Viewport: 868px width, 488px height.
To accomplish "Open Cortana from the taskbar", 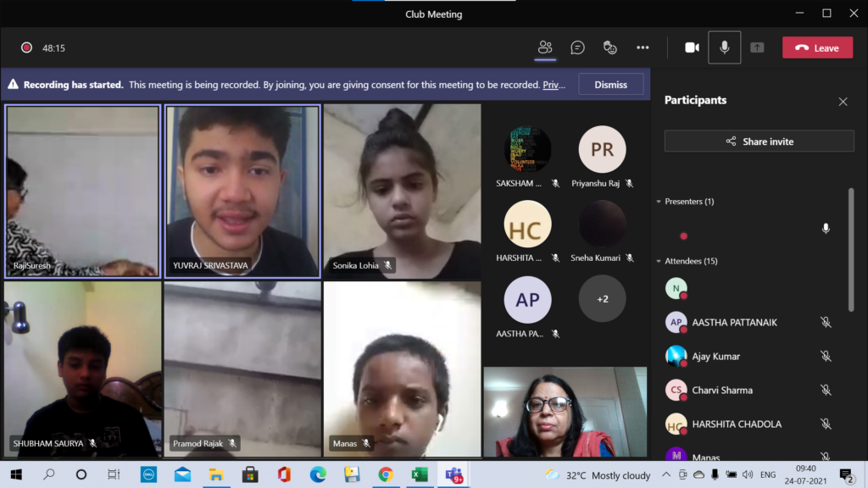I will coord(81,474).
